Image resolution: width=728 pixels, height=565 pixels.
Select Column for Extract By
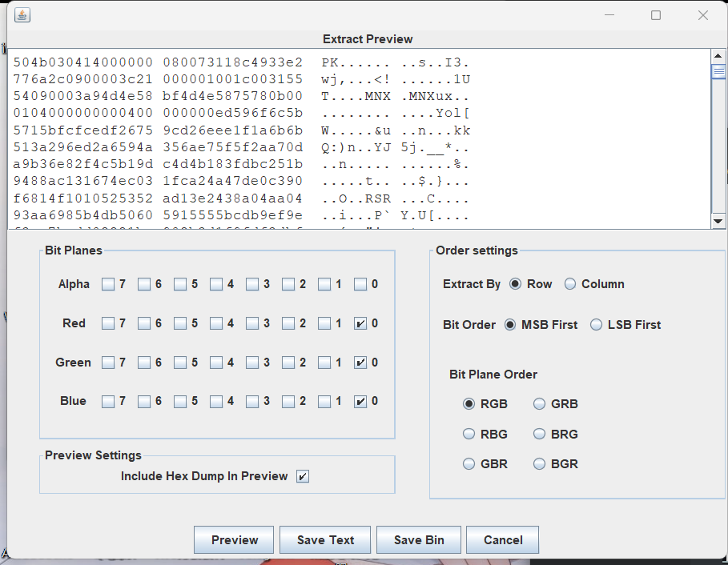tap(570, 284)
